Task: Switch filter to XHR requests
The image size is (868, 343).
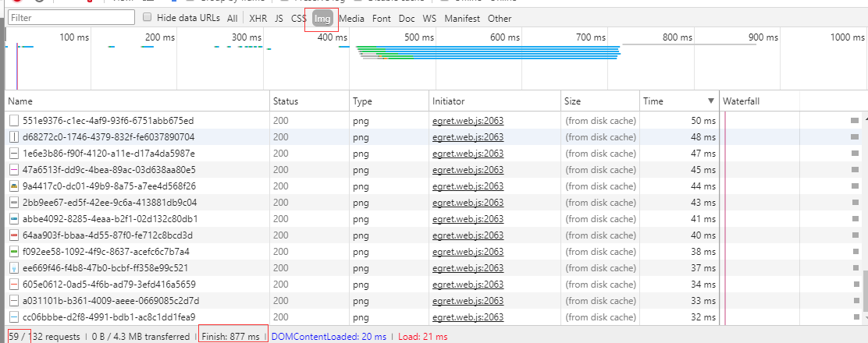Action: tap(258, 18)
